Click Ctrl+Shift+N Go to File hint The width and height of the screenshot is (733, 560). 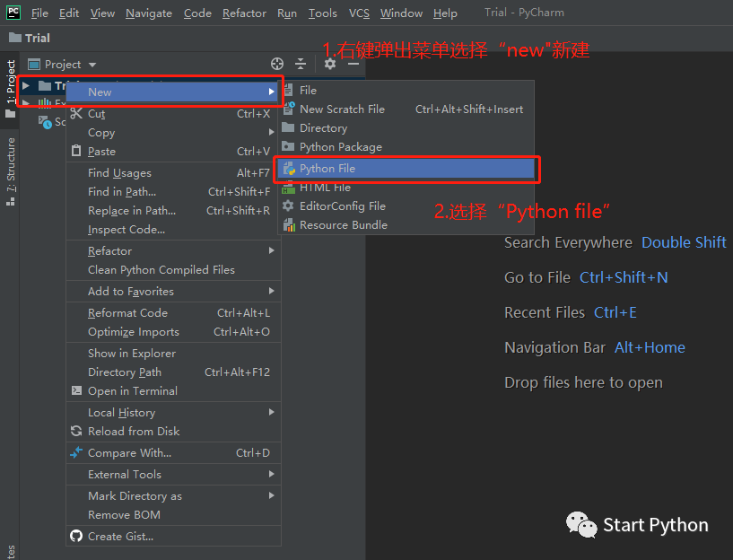[624, 277]
